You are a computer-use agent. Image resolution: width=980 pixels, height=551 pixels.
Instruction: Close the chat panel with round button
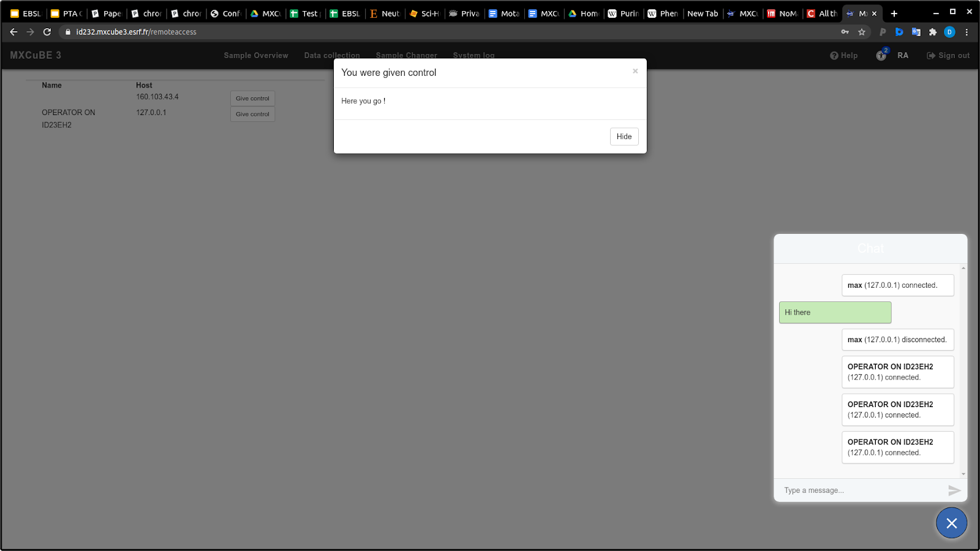point(951,523)
